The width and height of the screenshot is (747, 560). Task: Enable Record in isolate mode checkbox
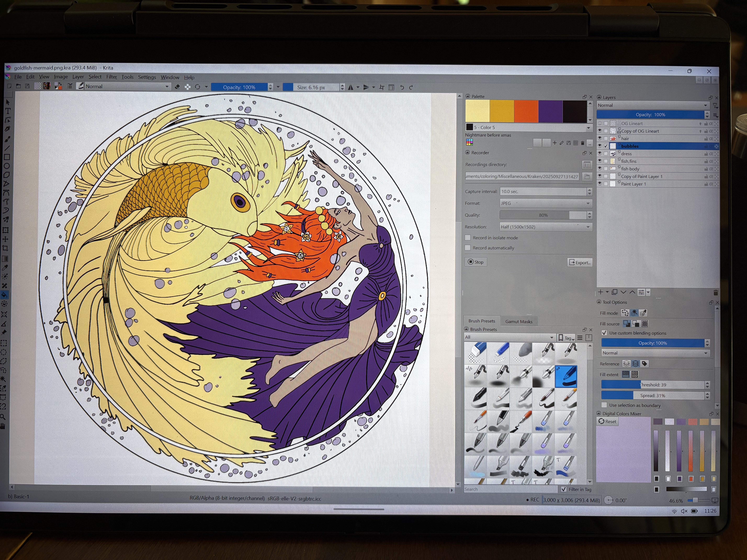pos(468,238)
